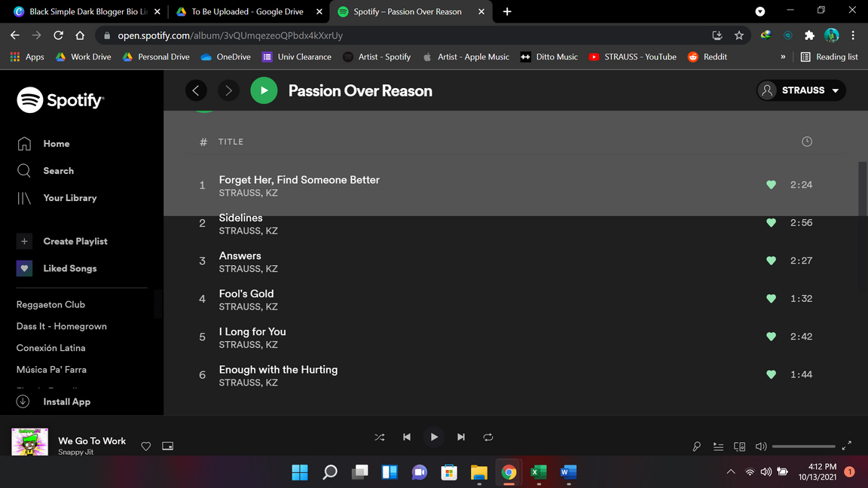
Task: Select the Fool's Gold track title
Action: click(246, 294)
